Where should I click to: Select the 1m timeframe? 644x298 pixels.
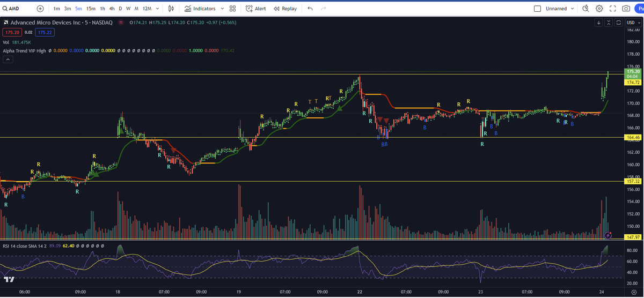(56, 9)
